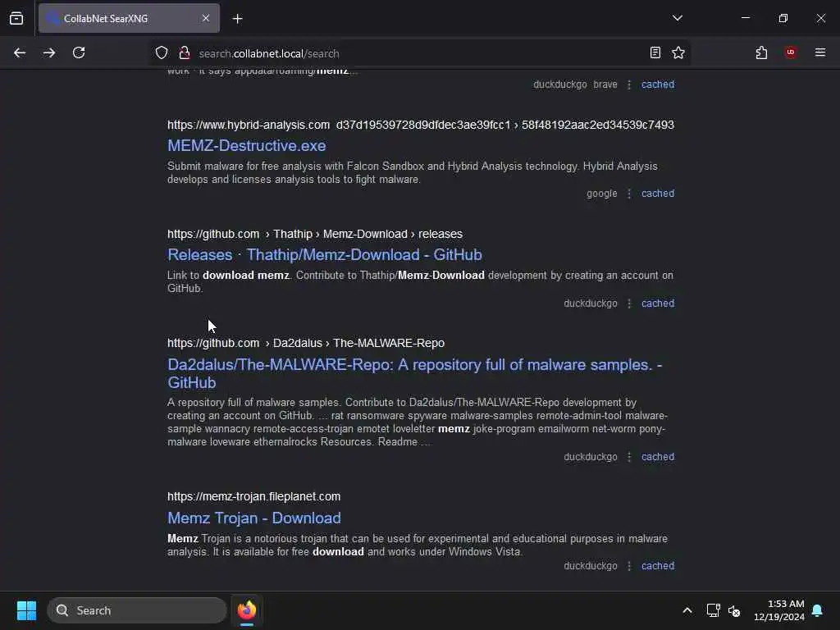Close the CollabNet SearXNG tab
The height and width of the screenshot is (630, 840).
206,18
